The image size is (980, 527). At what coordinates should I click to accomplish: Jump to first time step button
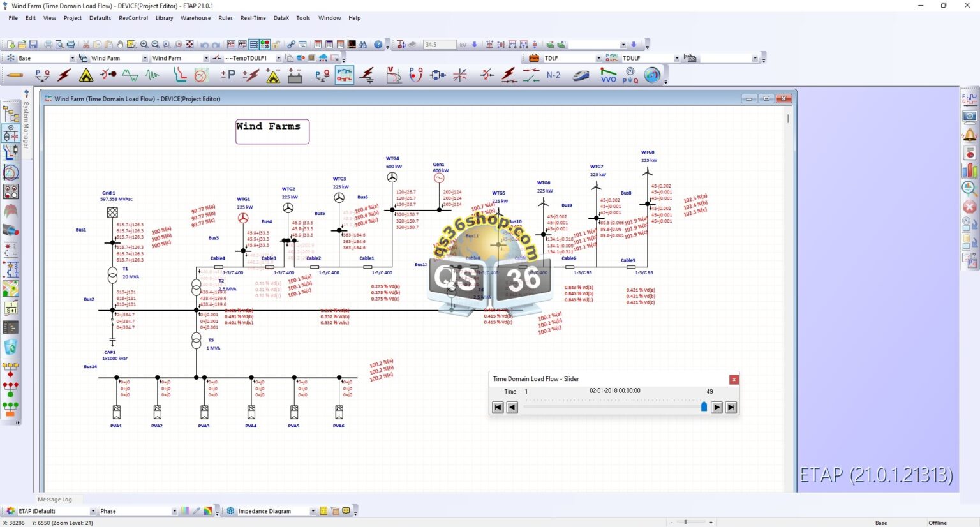[x=498, y=407]
